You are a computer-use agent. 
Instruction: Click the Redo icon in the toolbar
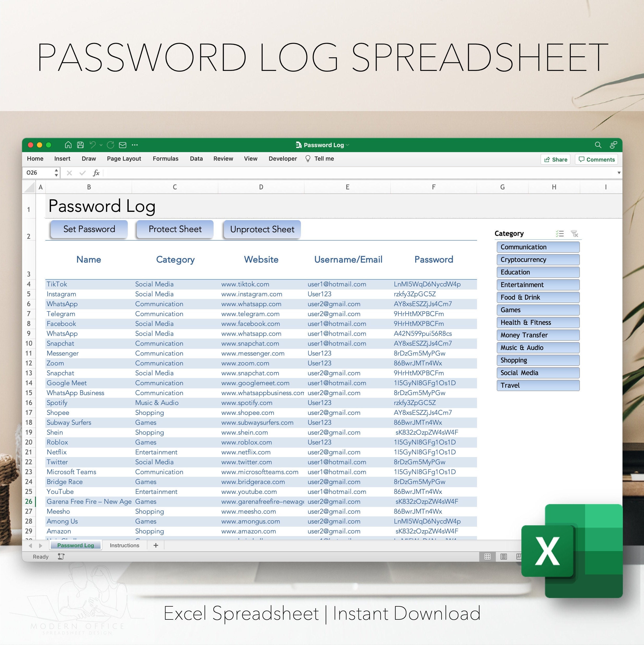click(110, 145)
